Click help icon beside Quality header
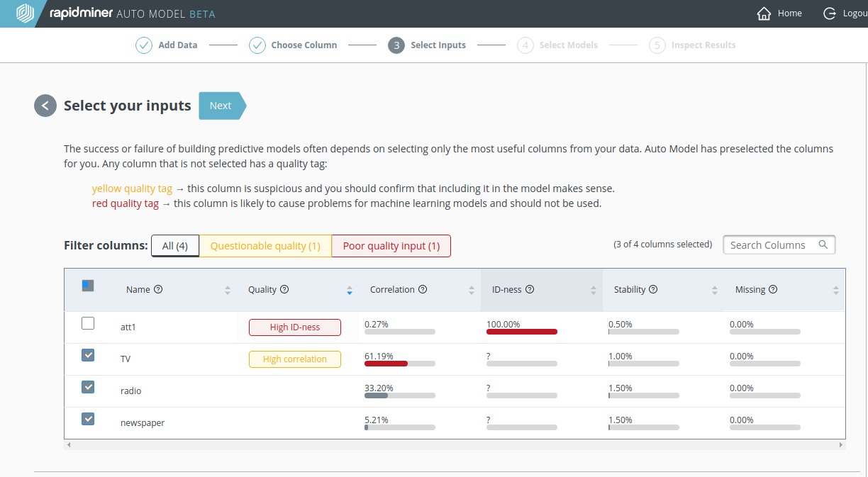The image size is (868, 477). point(284,289)
